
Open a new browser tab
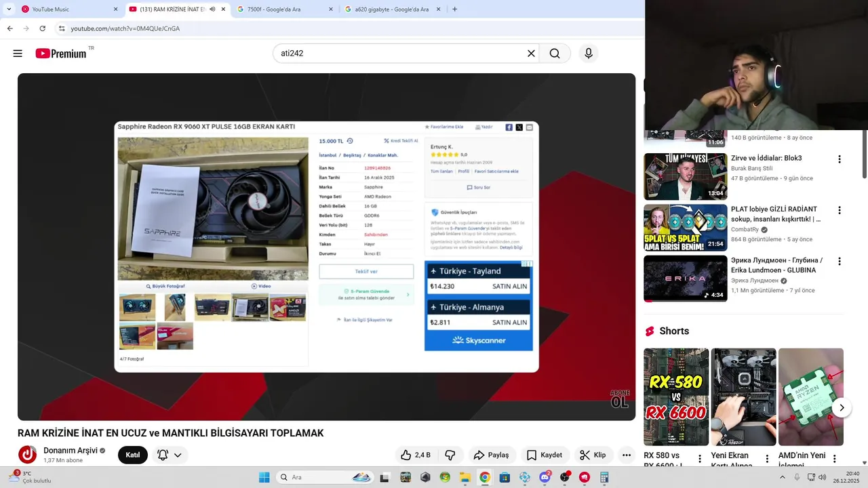[454, 9]
